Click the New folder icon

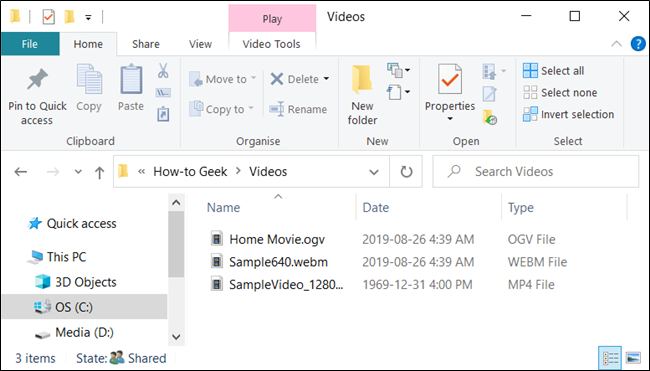362,79
